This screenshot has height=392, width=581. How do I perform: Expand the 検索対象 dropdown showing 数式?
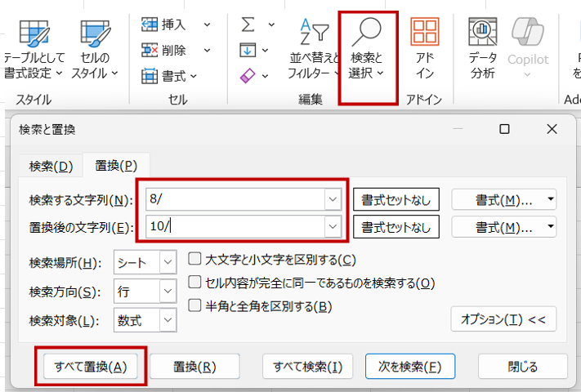pyautogui.click(x=145, y=321)
